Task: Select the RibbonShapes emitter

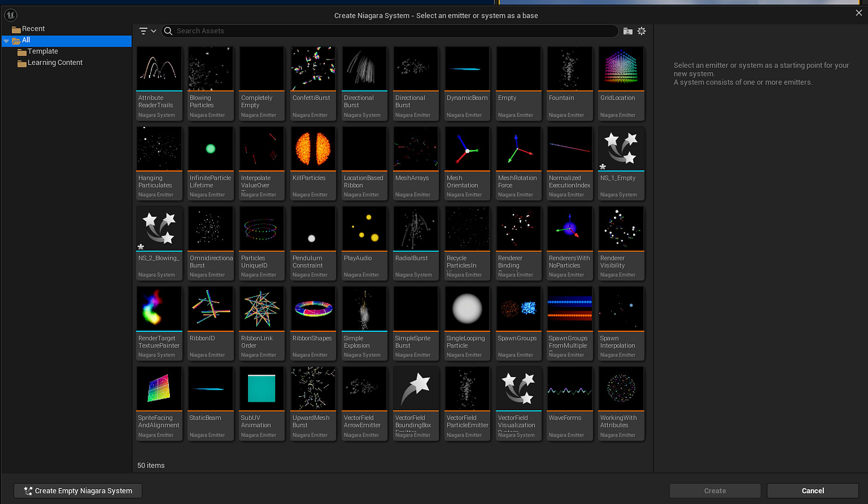Action: tap(313, 323)
